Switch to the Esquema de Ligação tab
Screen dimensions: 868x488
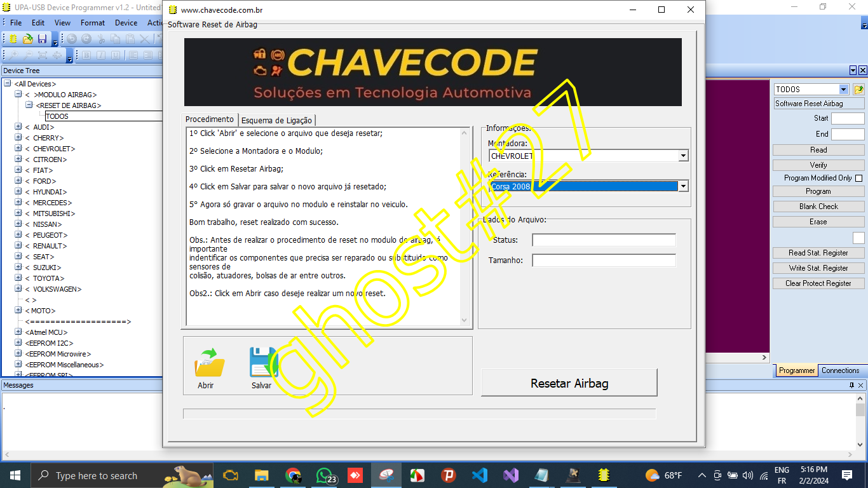[277, 120]
